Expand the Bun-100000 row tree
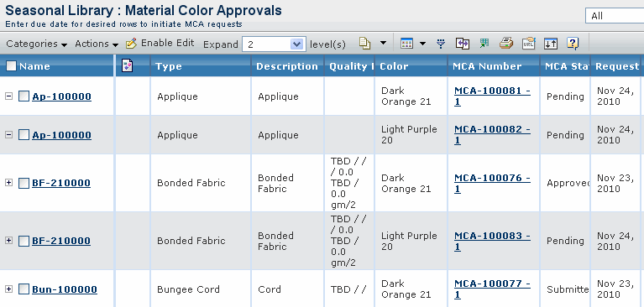Screen dimensions: 644x307 [x=8, y=289]
